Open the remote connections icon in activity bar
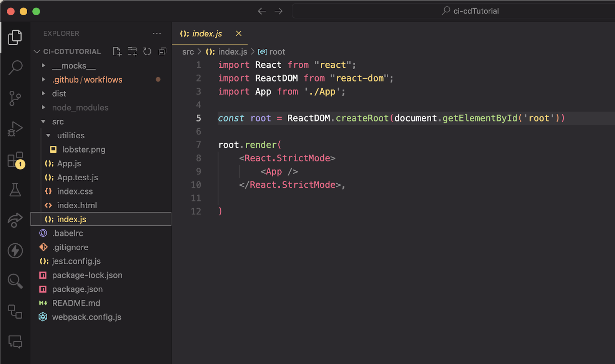615x364 pixels. click(x=15, y=311)
